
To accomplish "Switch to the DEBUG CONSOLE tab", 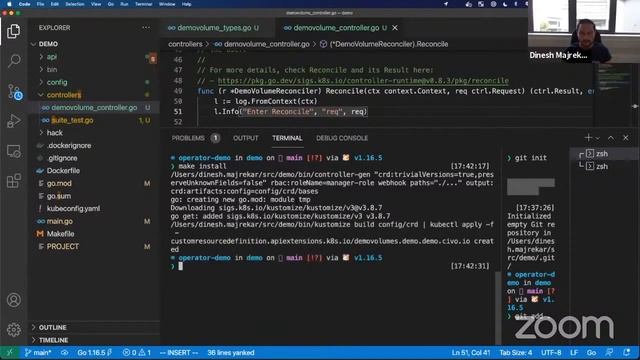I will (x=342, y=138).
